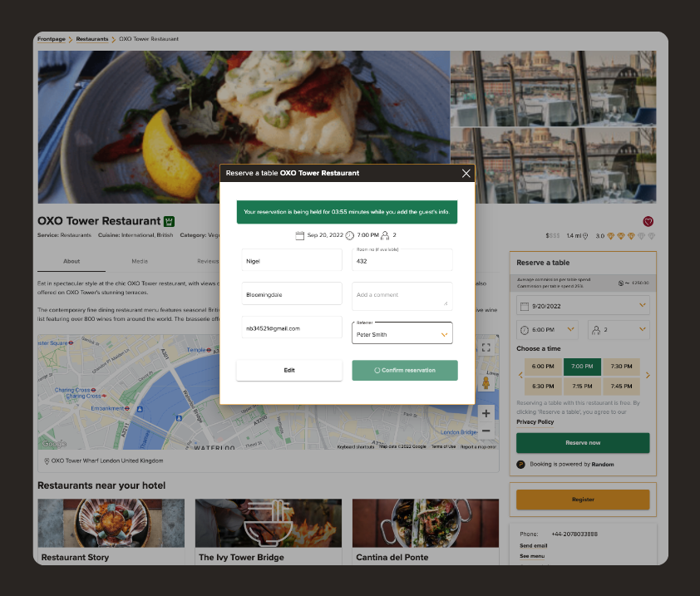Click the calendar icon in reservation summary
This screenshot has width=700, height=596.
click(x=300, y=235)
